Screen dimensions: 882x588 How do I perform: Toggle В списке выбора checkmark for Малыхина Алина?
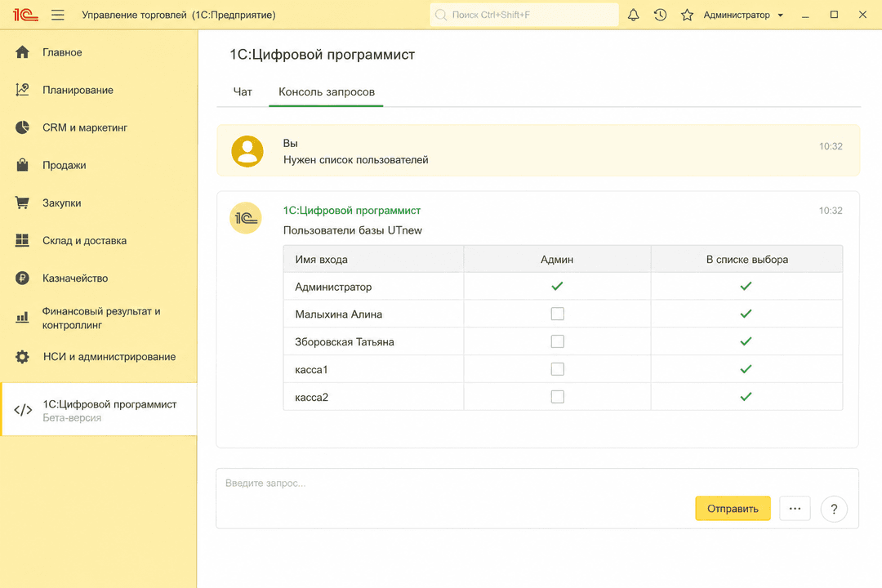click(x=746, y=314)
